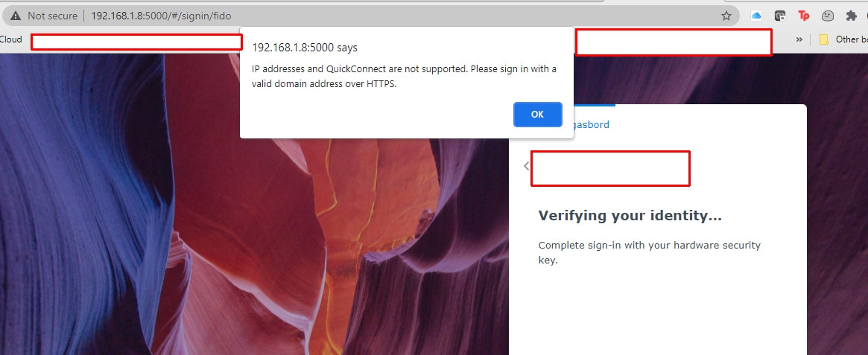Open the iCloud extension icon

[756, 16]
